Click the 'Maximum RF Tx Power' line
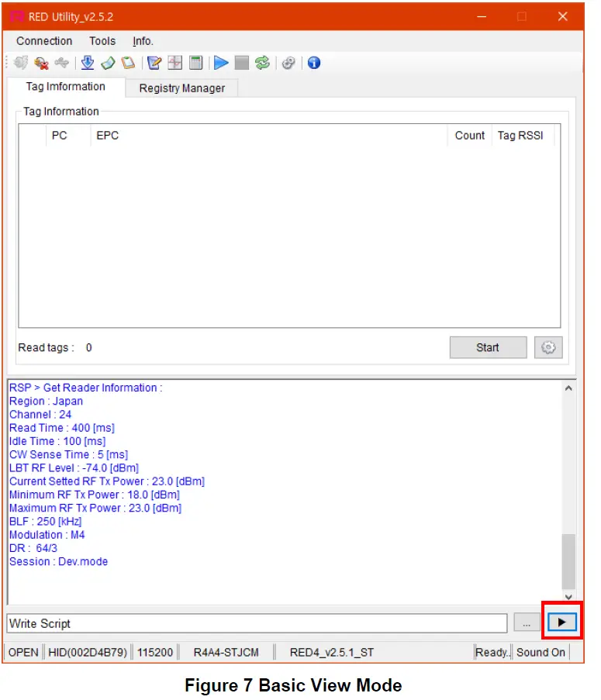Screen dimensions: 601x700 click(95, 508)
